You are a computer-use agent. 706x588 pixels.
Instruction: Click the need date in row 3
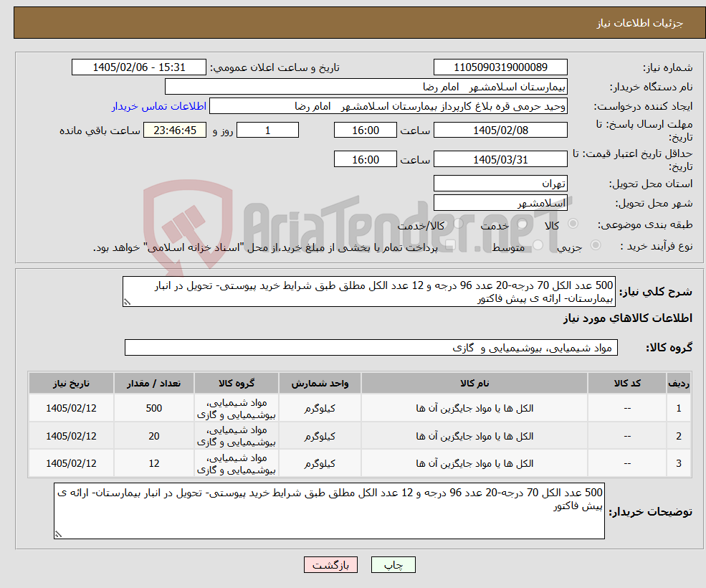(x=71, y=463)
